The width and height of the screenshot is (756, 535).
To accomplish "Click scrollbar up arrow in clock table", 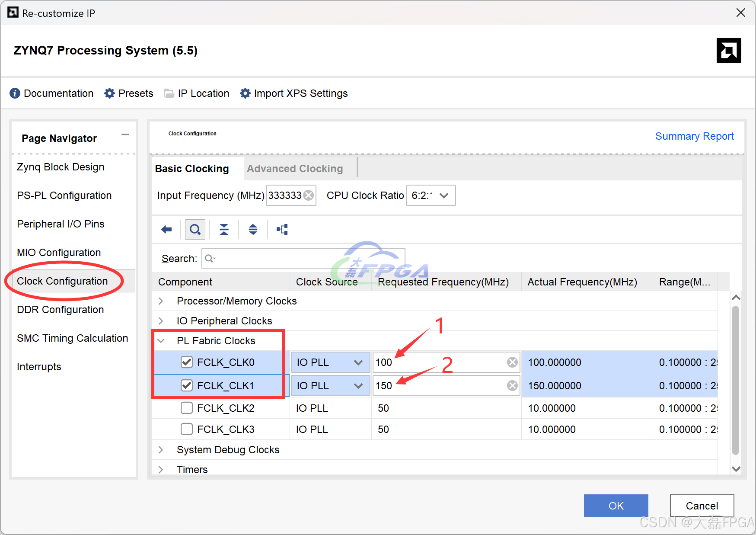I will coord(736,298).
